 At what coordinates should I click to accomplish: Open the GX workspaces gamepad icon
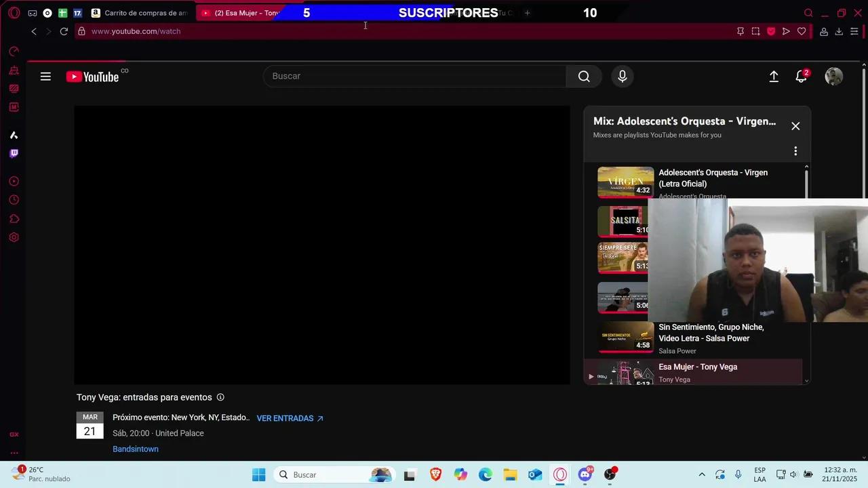(32, 13)
